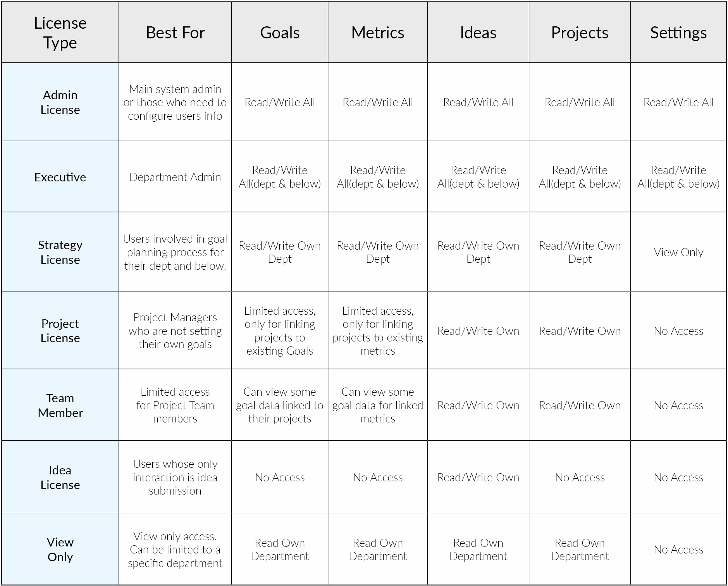The height and width of the screenshot is (586, 728).
Task: Click the License Type column header
Action: point(60,32)
